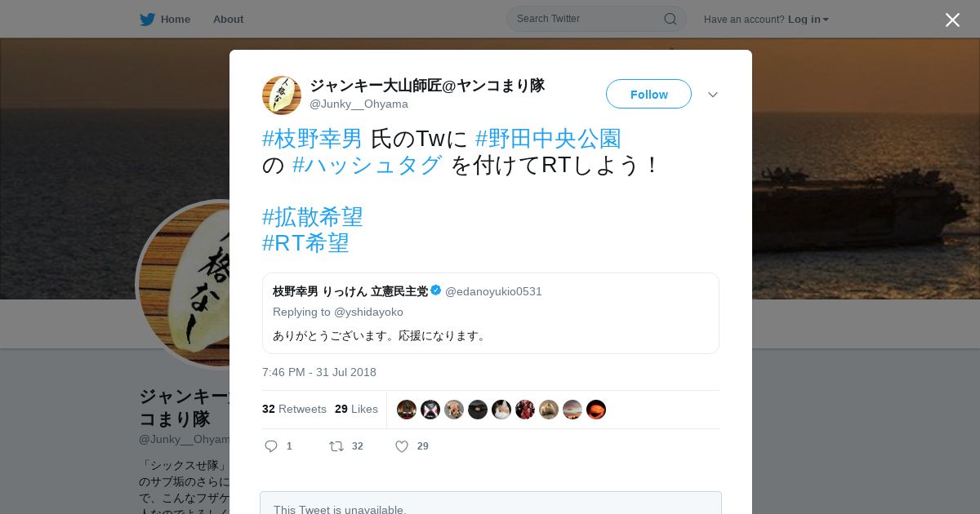Go to Home in the navigation bar
This screenshot has height=514, width=980.
176,19
